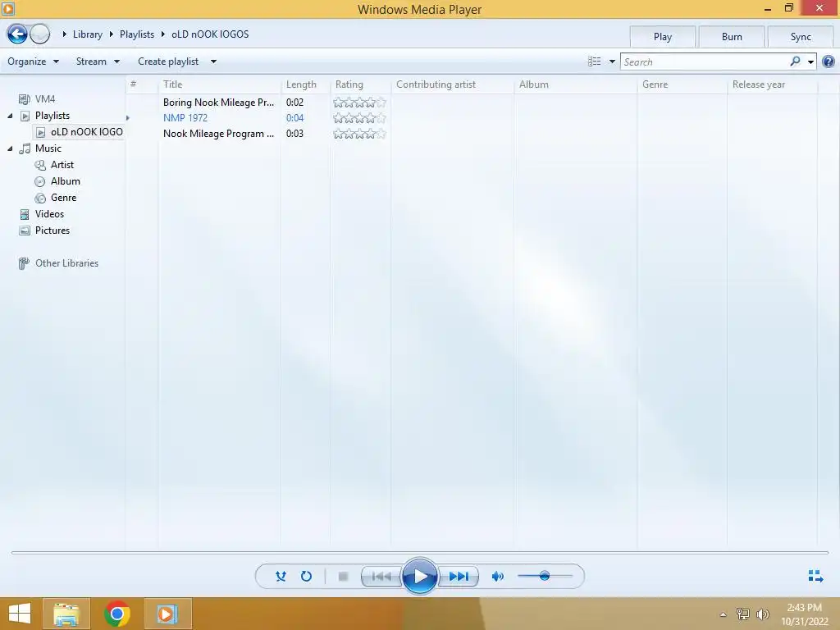This screenshot has height=630, width=840.
Task: Rate NMP 1972 with stars
Action: click(359, 118)
